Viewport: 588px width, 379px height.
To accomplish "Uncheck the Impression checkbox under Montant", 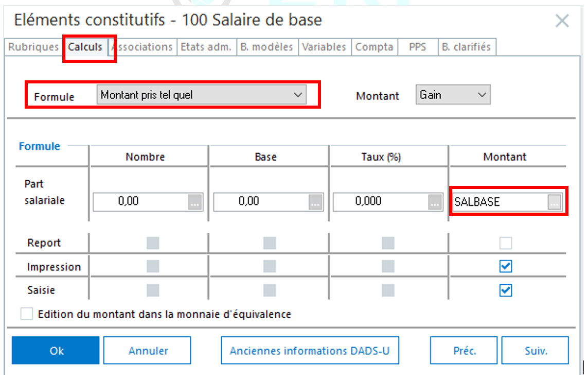I will tap(506, 266).
